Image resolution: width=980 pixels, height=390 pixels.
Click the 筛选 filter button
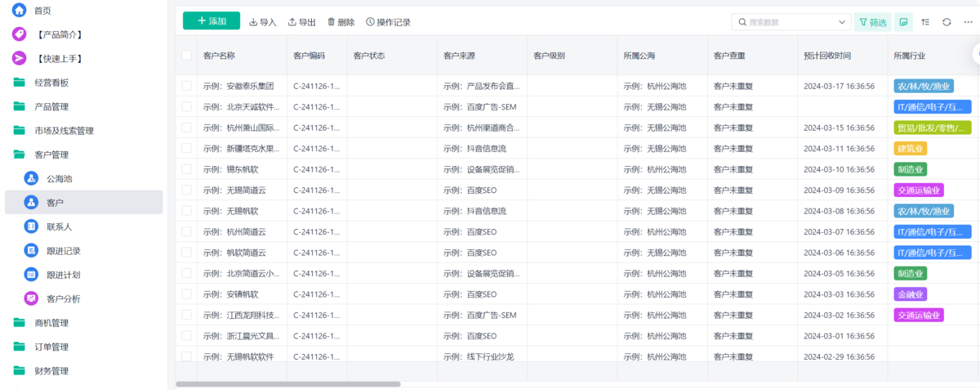[872, 22]
